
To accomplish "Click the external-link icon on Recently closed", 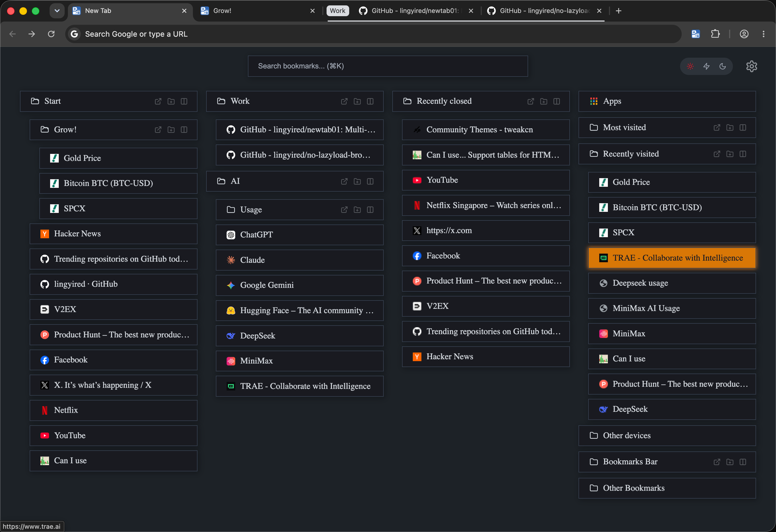I will pyautogui.click(x=531, y=101).
